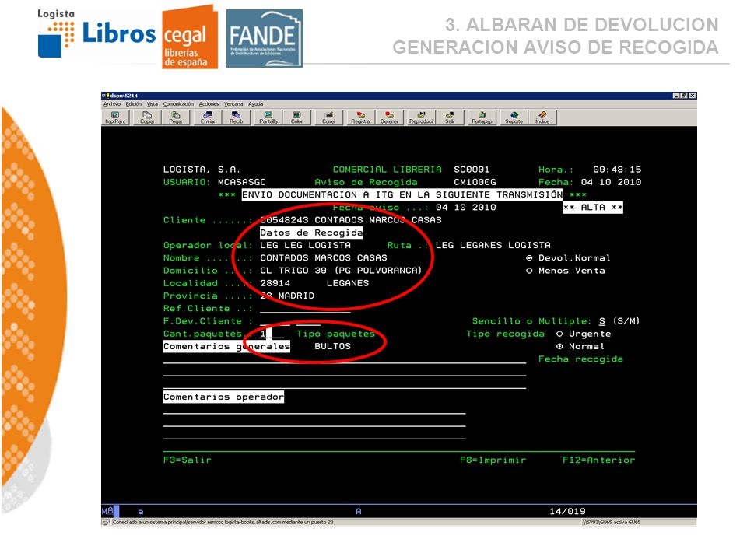Start the Registrar macro record icon
747x560 pixels.
(360, 117)
